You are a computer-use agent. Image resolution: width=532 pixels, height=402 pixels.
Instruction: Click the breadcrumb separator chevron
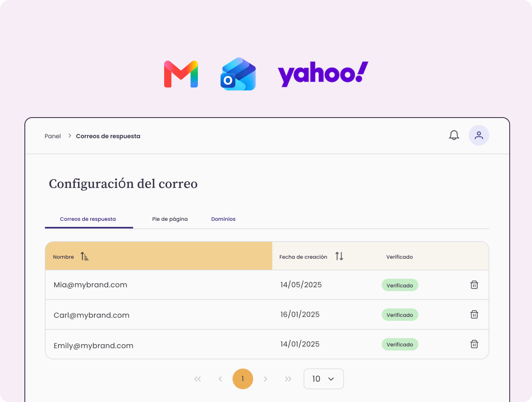coord(70,136)
